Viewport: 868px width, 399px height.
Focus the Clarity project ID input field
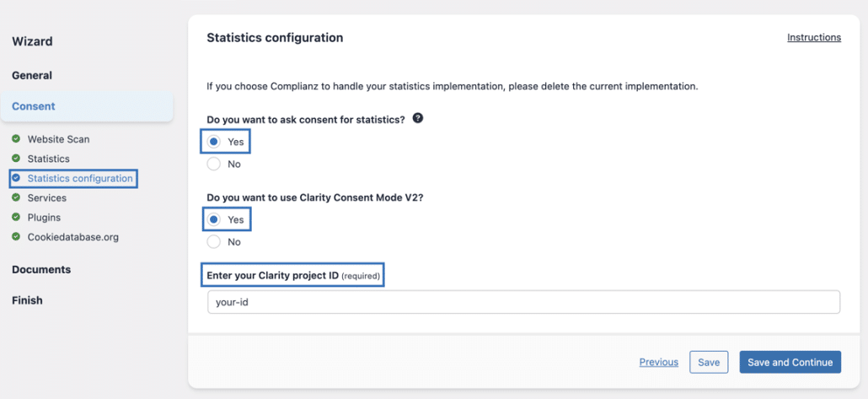(522, 302)
